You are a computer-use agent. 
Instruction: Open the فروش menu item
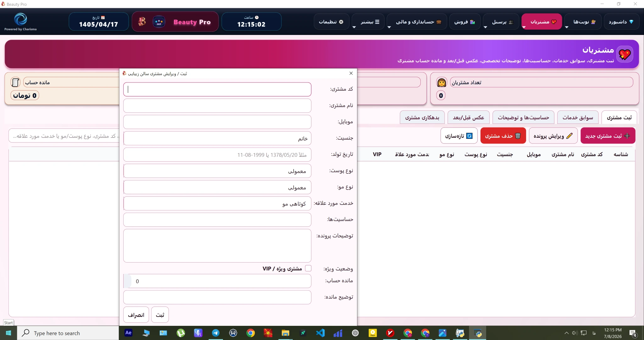[465, 22]
